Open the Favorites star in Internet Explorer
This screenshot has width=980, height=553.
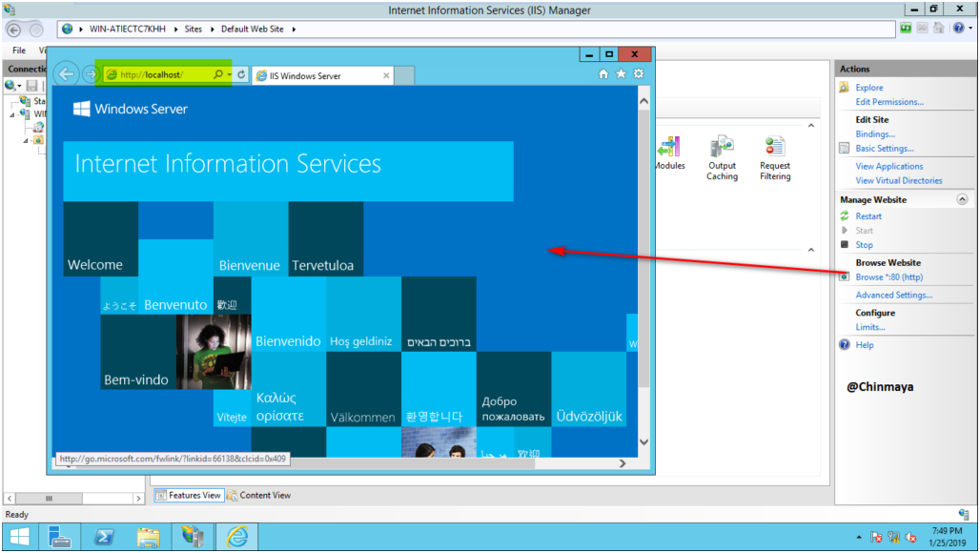pos(621,73)
